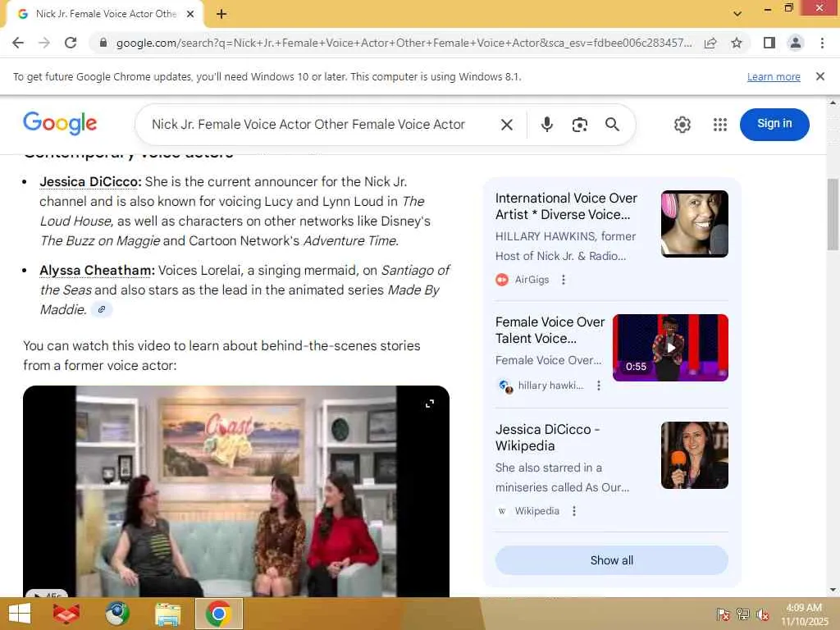
Task: Launch the red fox taskbar app
Action: tap(66, 614)
